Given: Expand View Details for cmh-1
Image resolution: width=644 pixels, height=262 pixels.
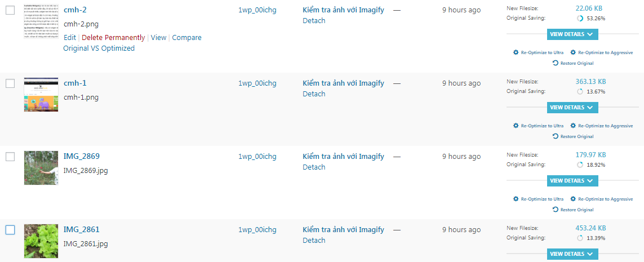Looking at the screenshot, I should pos(572,108).
